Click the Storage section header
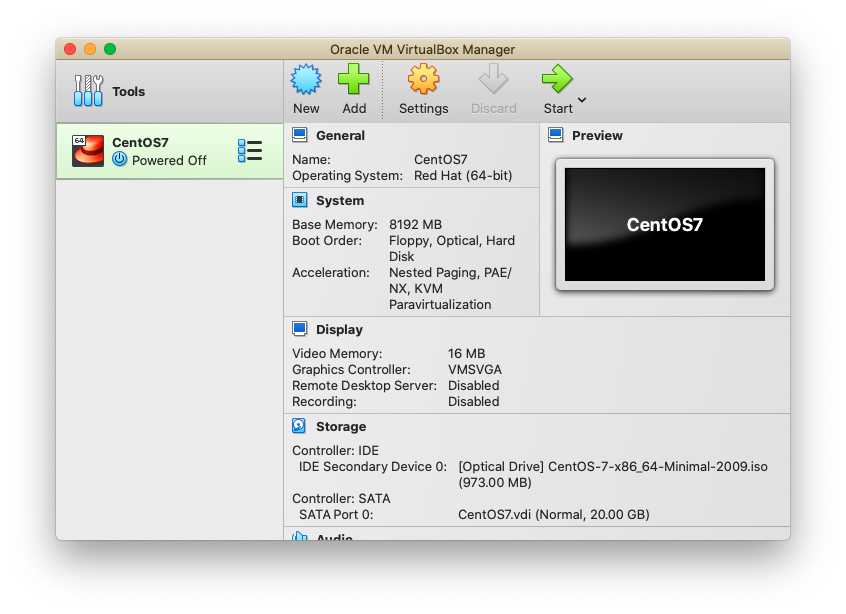The width and height of the screenshot is (846, 614). 341,427
